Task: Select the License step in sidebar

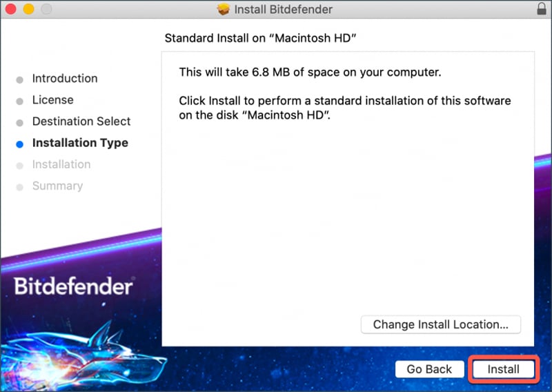Action: [x=52, y=100]
